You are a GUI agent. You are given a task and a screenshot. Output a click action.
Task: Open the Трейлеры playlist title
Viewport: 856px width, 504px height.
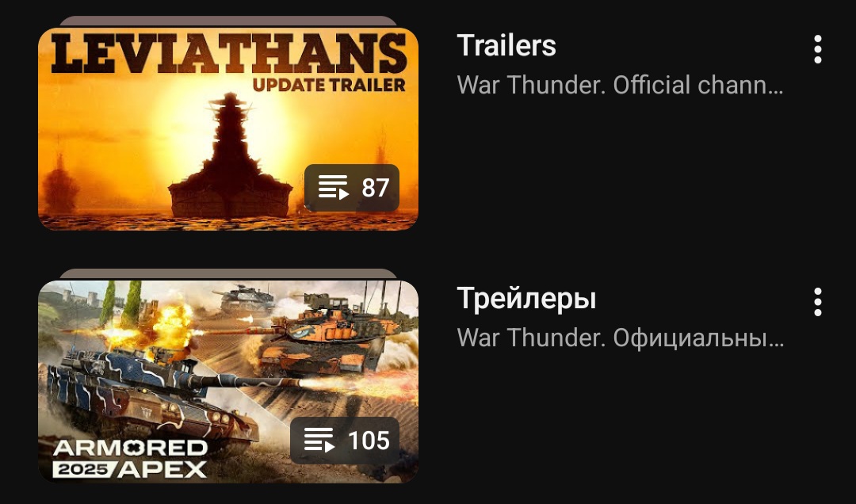click(x=526, y=299)
